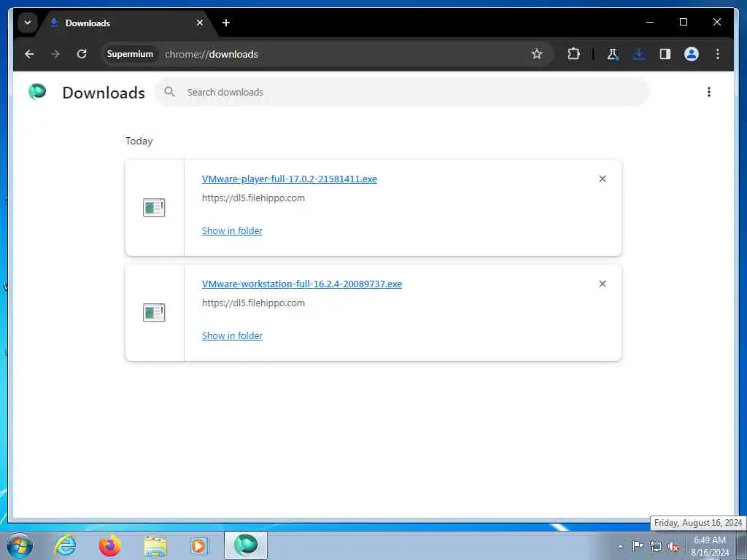Click the VMware-player file type icon

pos(154,208)
